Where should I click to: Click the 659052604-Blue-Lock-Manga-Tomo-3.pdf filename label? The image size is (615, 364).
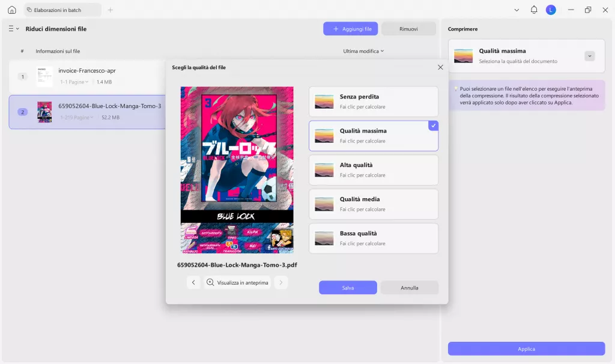click(237, 265)
